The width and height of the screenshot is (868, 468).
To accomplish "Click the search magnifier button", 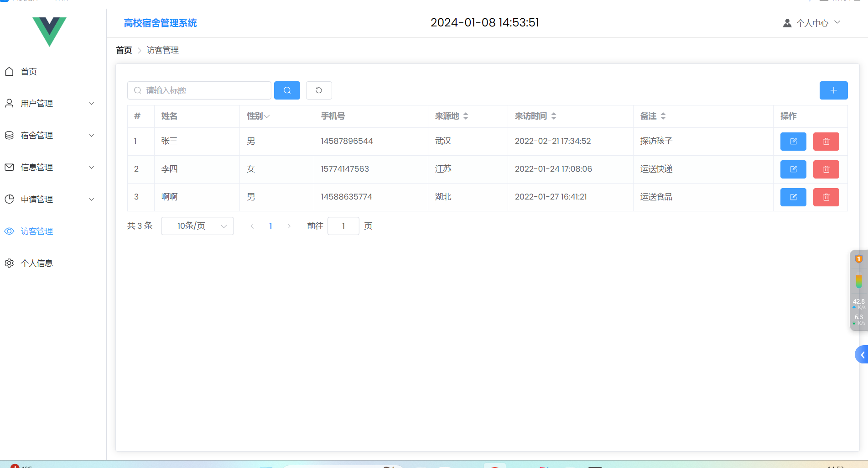I will click(x=287, y=90).
